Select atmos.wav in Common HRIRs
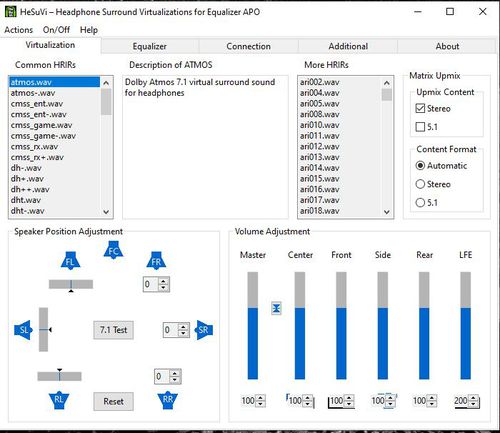500x433 pixels. pyautogui.click(x=55, y=82)
